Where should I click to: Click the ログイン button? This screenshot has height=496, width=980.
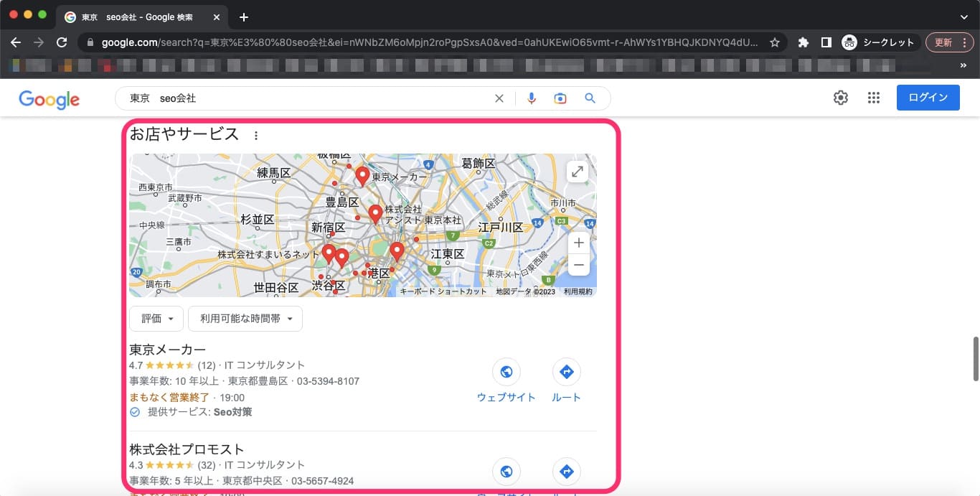928,98
